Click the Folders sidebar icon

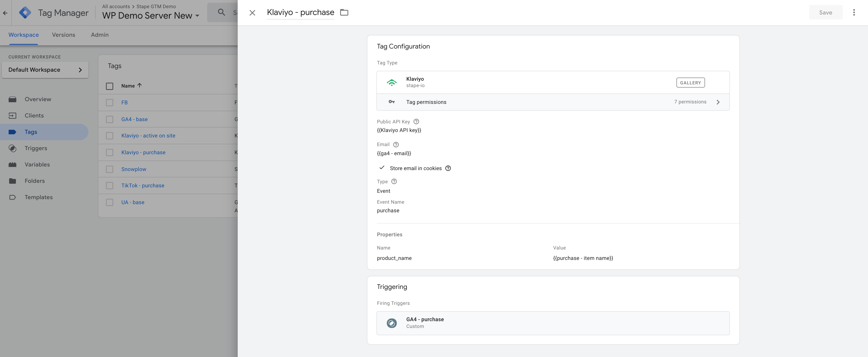click(x=12, y=181)
